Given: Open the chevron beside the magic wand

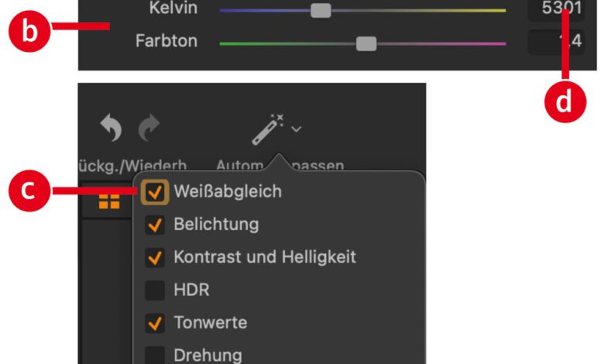Looking at the screenshot, I should point(297,129).
